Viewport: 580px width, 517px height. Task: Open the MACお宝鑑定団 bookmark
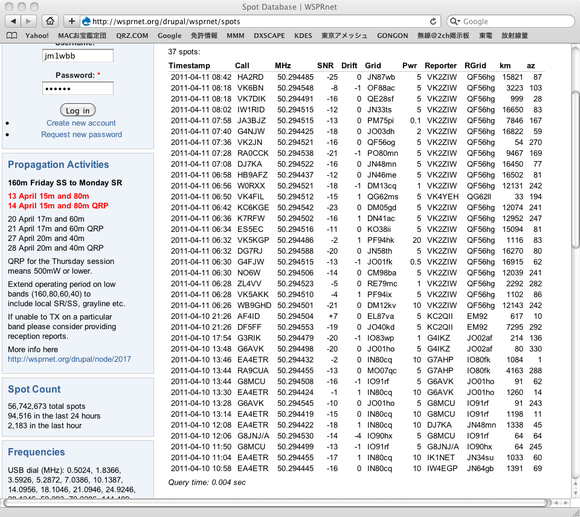(x=82, y=36)
